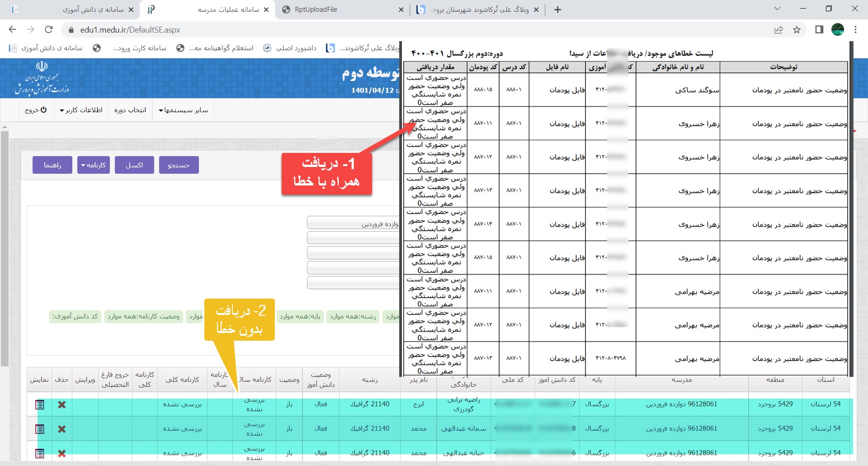
Task: Click the red delete X in first table row
Action: (x=62, y=404)
